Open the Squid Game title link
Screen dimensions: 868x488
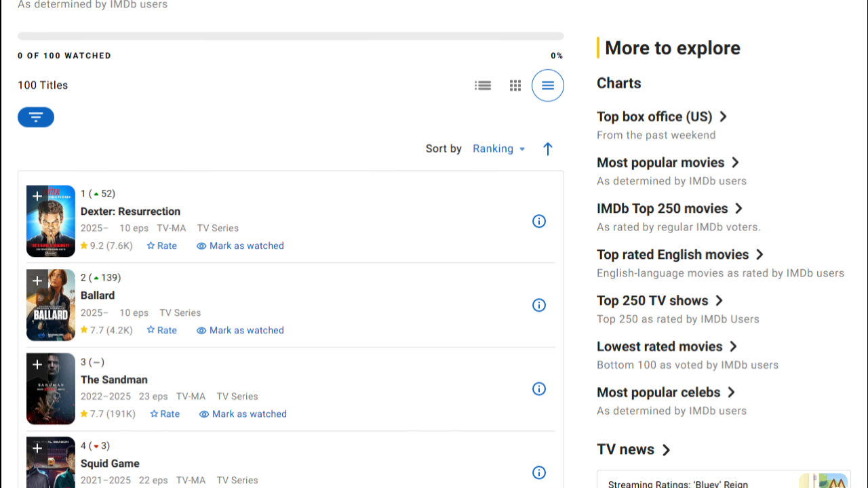point(110,464)
